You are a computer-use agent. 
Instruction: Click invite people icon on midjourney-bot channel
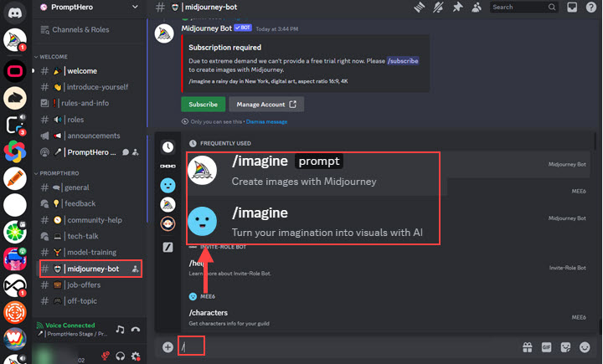click(x=135, y=269)
